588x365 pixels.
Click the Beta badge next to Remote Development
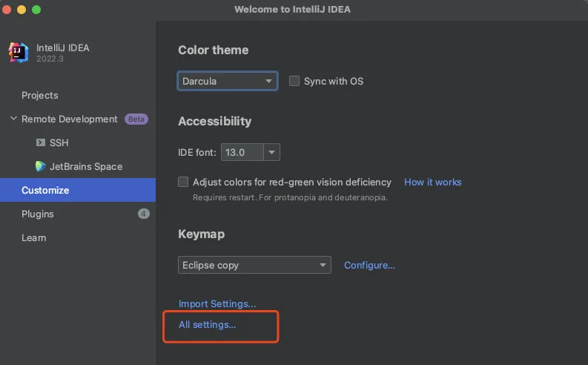(x=136, y=119)
